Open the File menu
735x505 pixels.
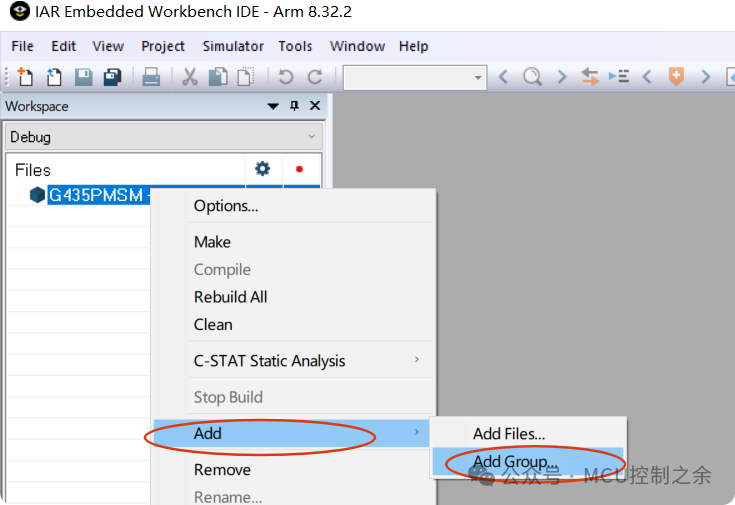[22, 46]
